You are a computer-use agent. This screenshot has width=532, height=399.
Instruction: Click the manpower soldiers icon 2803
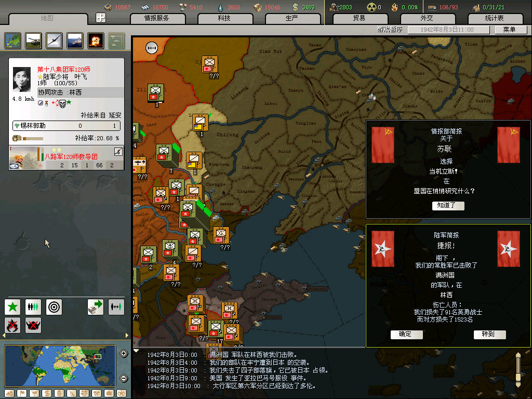[334, 7]
